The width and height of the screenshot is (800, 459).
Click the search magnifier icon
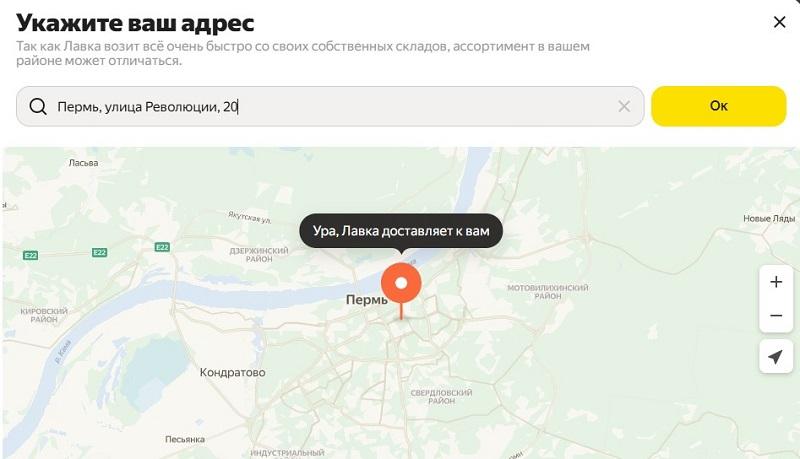[38, 107]
